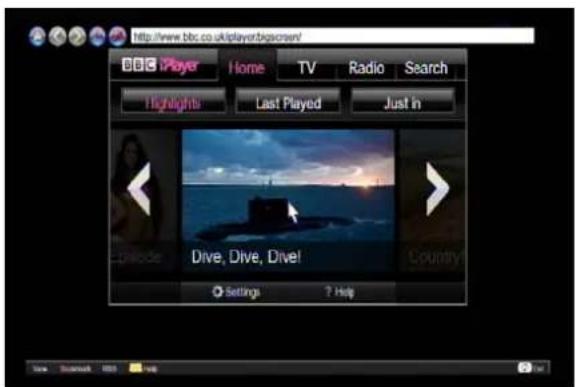Open the iPlayer Help link
The height and width of the screenshot is (387, 576).
pyautogui.click(x=340, y=292)
